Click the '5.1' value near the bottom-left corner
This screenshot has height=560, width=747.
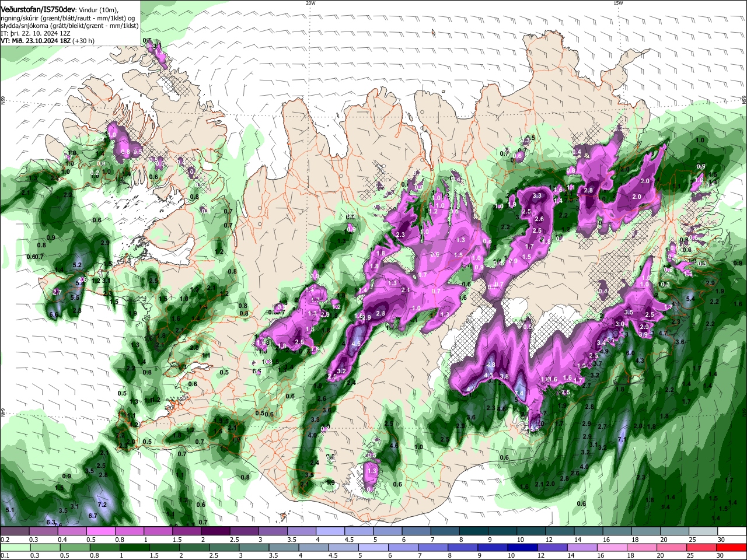9,510
